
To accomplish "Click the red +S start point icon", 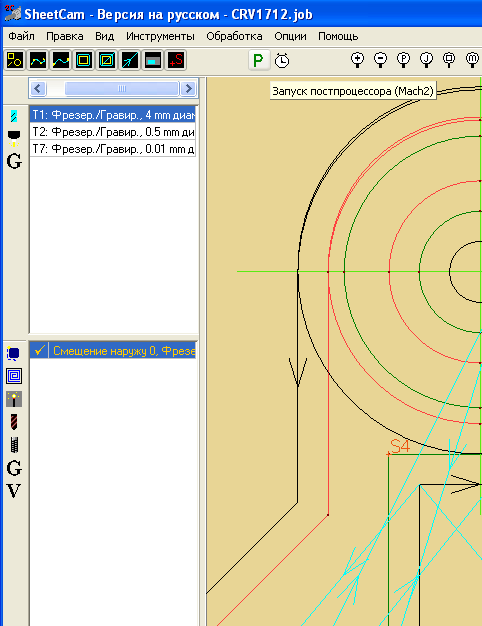I will point(176,60).
